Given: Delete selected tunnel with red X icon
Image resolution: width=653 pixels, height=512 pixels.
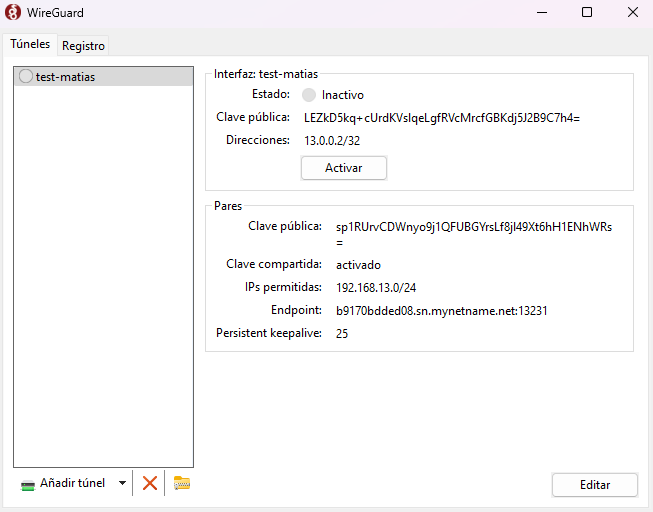Looking at the screenshot, I should pyautogui.click(x=150, y=483).
